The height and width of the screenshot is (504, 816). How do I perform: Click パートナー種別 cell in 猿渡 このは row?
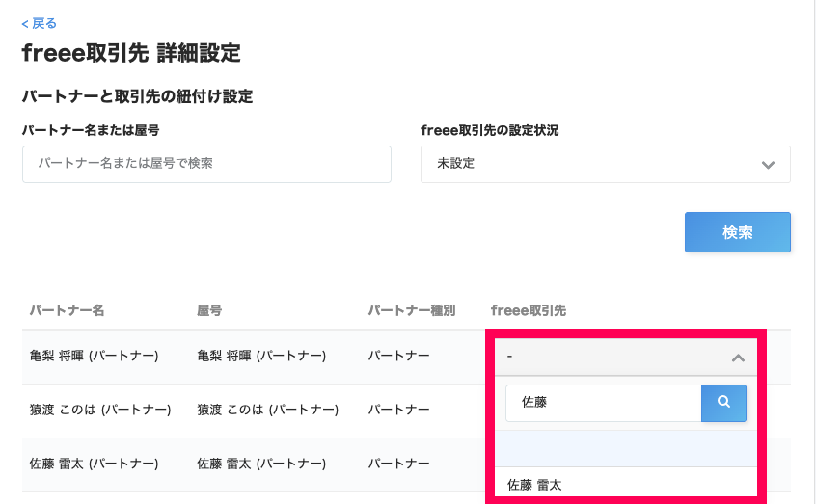[x=399, y=410]
